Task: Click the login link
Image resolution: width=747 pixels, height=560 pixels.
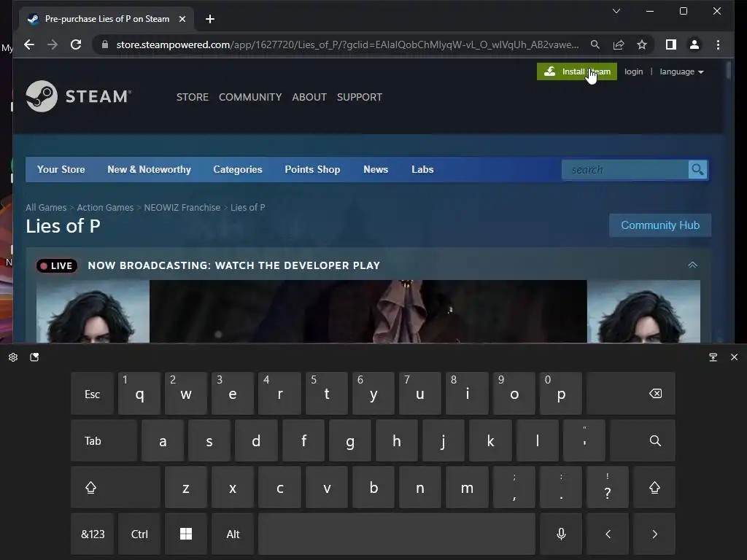Action: [x=634, y=72]
